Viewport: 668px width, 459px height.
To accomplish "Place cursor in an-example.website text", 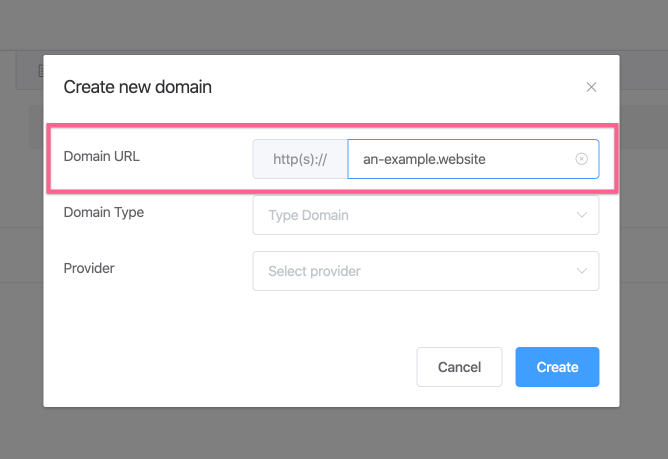I will click(x=424, y=159).
